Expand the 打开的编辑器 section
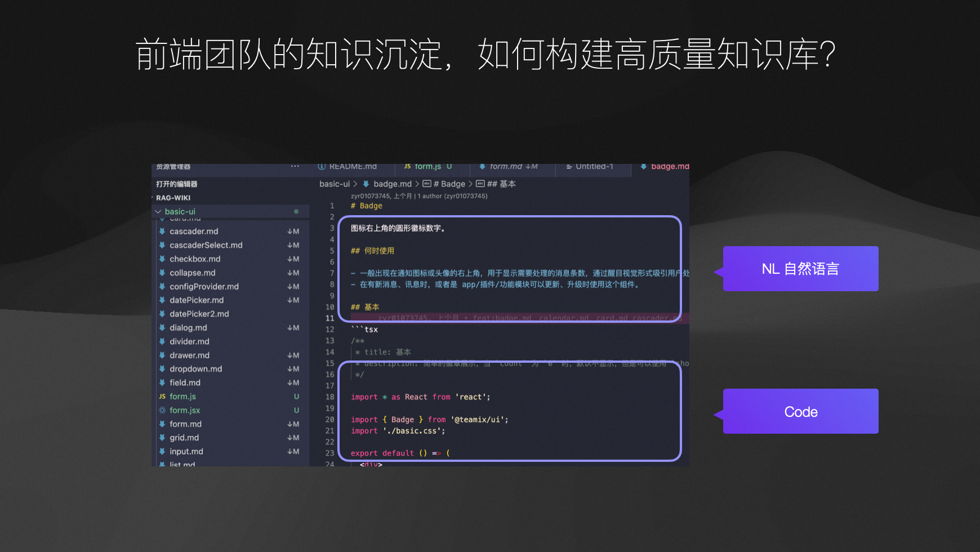This screenshot has width=980, height=552. point(176,184)
